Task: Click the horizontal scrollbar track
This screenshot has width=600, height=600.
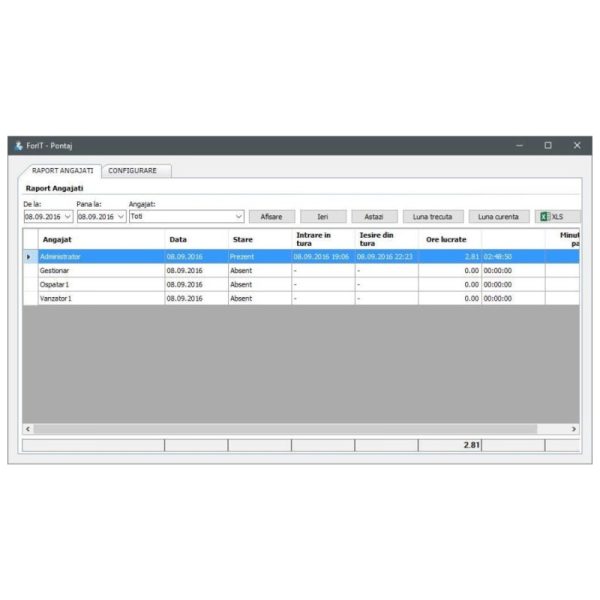Action: point(300,429)
